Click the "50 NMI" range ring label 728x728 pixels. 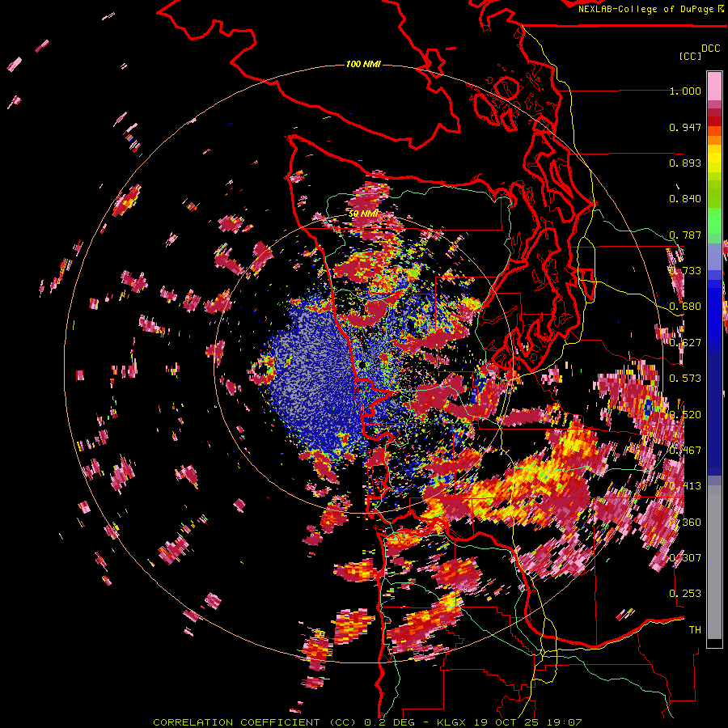[363, 214]
